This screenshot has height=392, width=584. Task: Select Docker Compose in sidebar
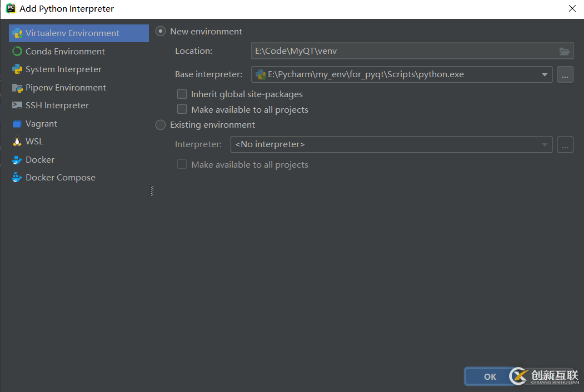pos(78,178)
